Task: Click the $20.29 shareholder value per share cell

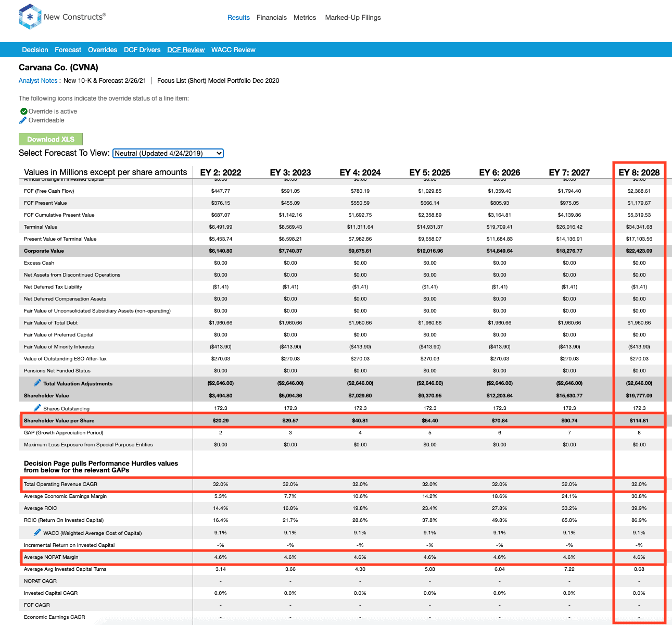Action: (x=221, y=421)
